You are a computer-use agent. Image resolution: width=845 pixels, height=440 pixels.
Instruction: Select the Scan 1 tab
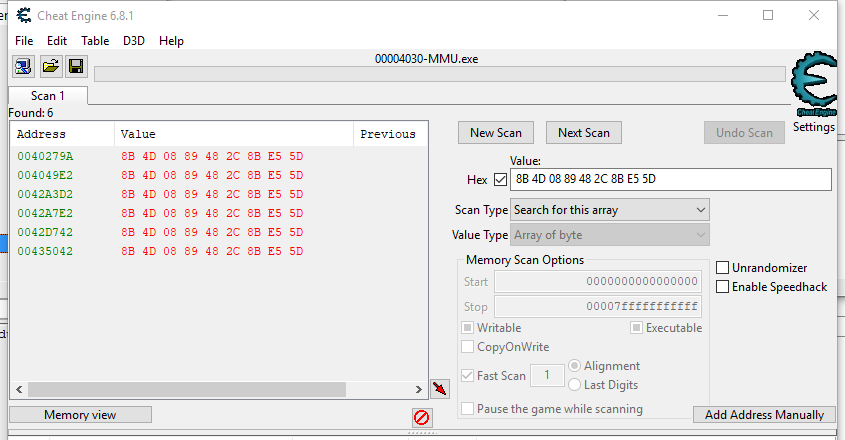tap(48, 96)
